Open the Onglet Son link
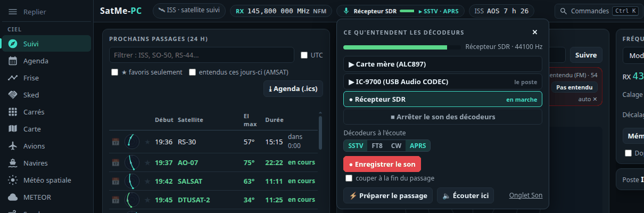 [x=525, y=195]
